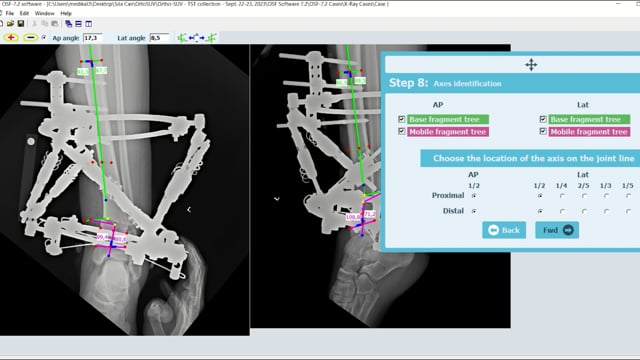Click the cascade windows toolbar icon
The width and height of the screenshot is (640, 360).
[69, 24]
